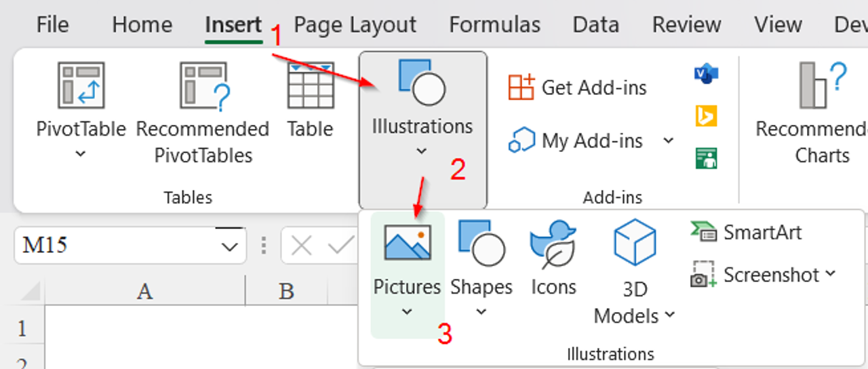Image resolution: width=868 pixels, height=369 pixels.
Task: Expand the My Add-ins dropdown arrow
Action: (669, 140)
